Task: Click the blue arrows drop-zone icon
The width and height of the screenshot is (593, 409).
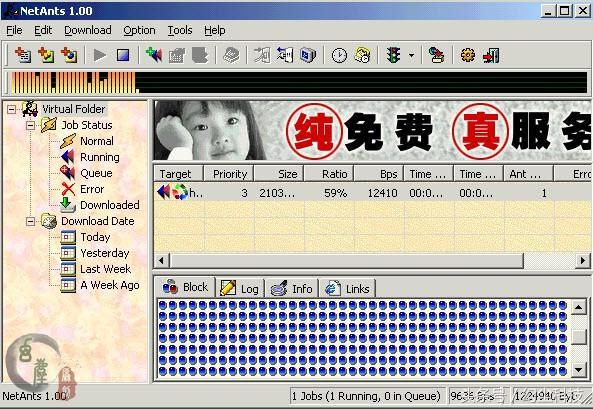Action: coord(285,55)
